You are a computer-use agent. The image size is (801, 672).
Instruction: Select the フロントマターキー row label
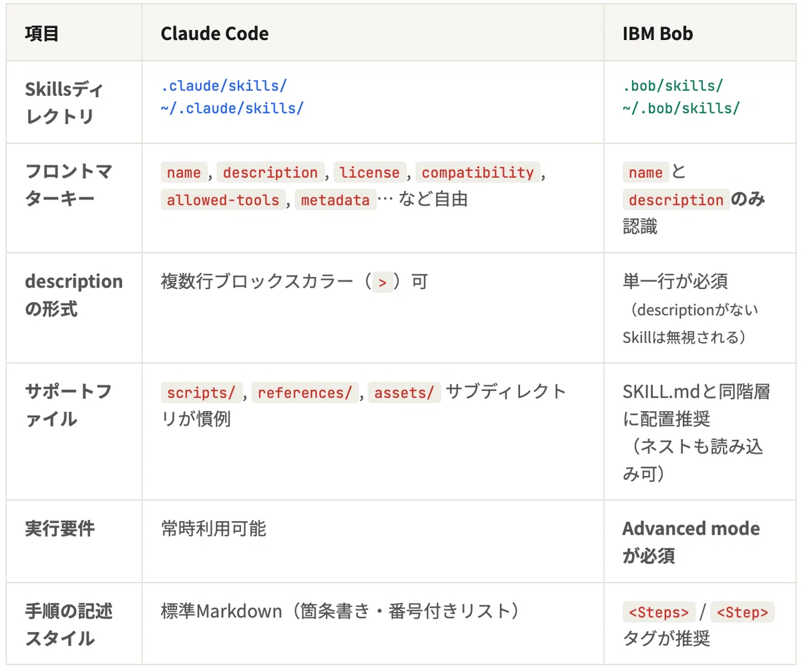(69, 186)
